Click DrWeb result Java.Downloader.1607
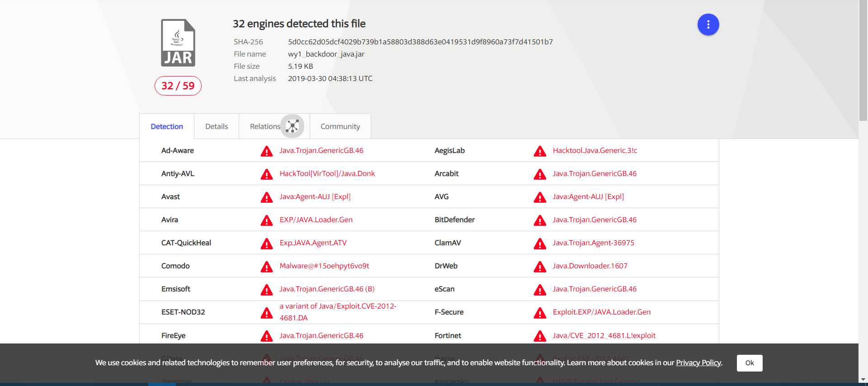This screenshot has height=386, width=868. (590, 266)
